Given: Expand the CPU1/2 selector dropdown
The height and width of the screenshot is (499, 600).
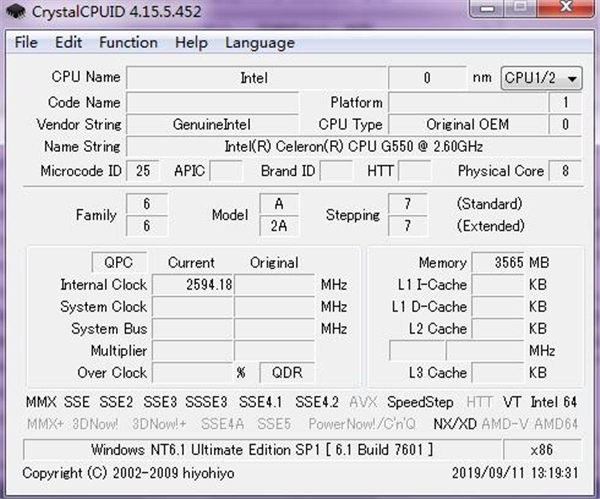Looking at the screenshot, I should [541, 78].
